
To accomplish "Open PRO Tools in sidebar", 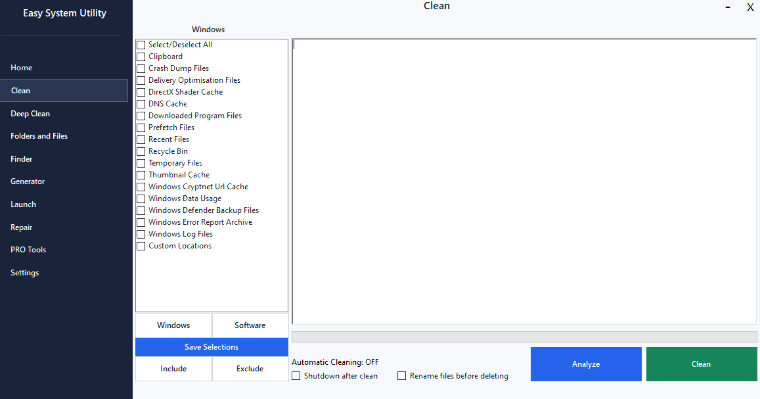I will click(64, 250).
